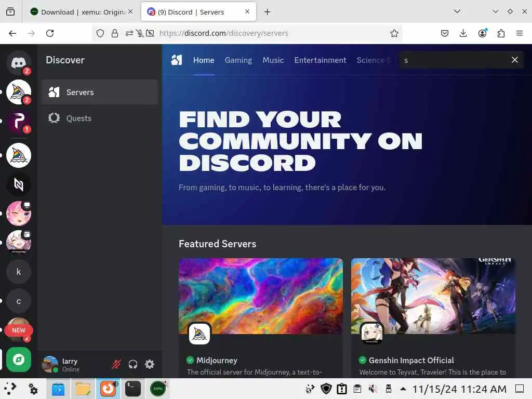
Task: Switch to the Music category tab
Action: tap(273, 60)
